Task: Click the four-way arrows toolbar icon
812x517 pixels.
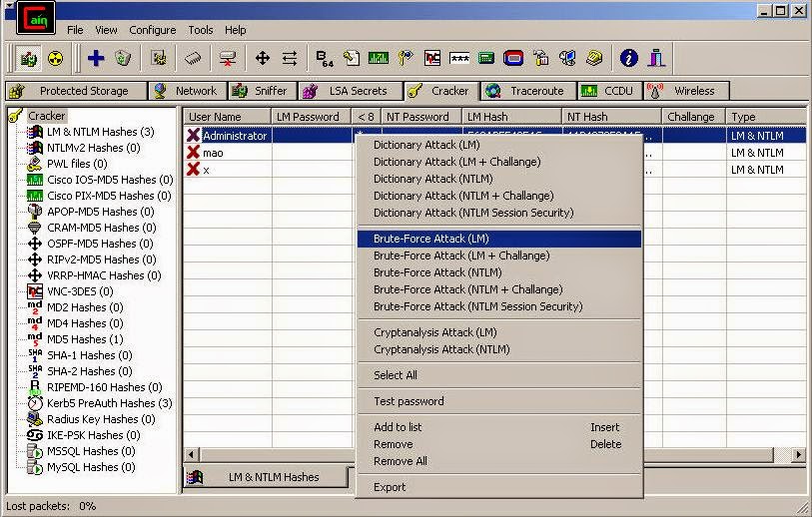Action: coord(263,58)
